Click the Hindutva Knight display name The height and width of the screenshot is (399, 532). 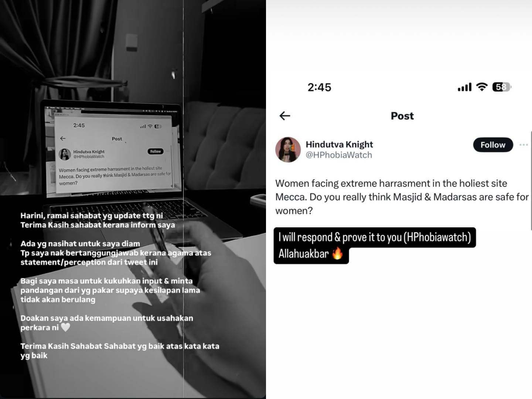(x=339, y=144)
